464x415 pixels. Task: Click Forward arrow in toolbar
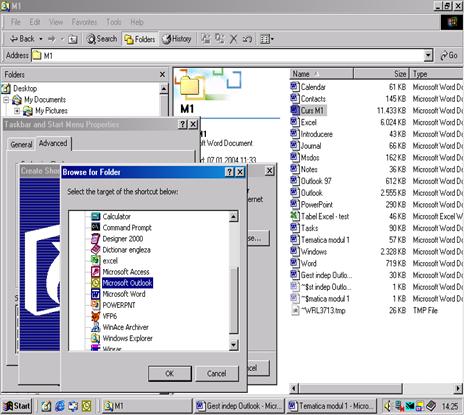tap(52, 39)
